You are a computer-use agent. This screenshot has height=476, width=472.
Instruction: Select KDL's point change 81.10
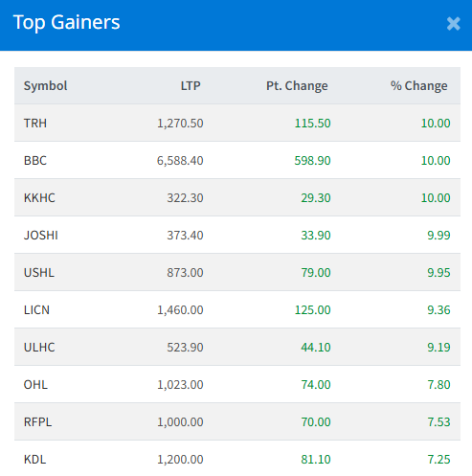click(316, 460)
